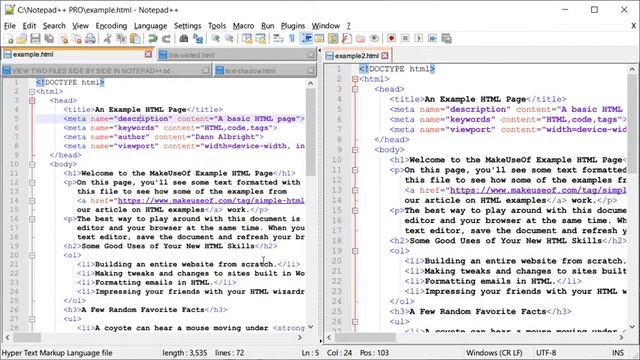Image resolution: width=640 pixels, height=360 pixels.
Task: Close the example.html tab
Action: click(148, 54)
